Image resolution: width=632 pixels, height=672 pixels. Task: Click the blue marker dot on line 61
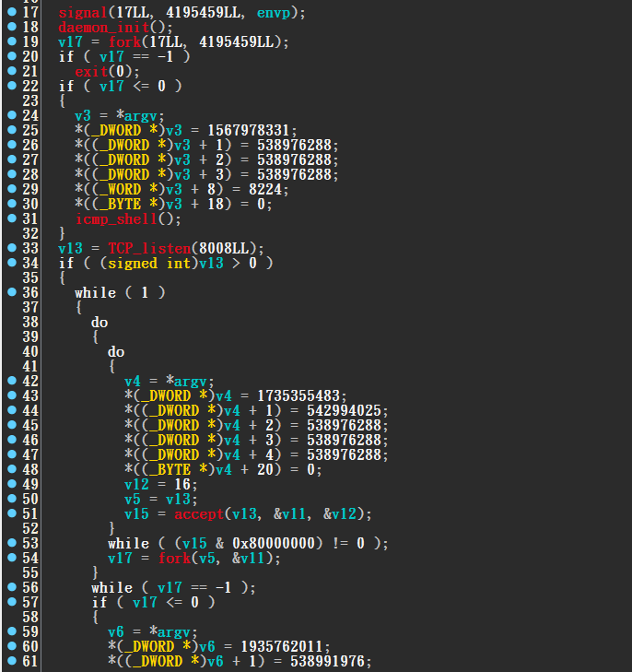tap(12, 660)
